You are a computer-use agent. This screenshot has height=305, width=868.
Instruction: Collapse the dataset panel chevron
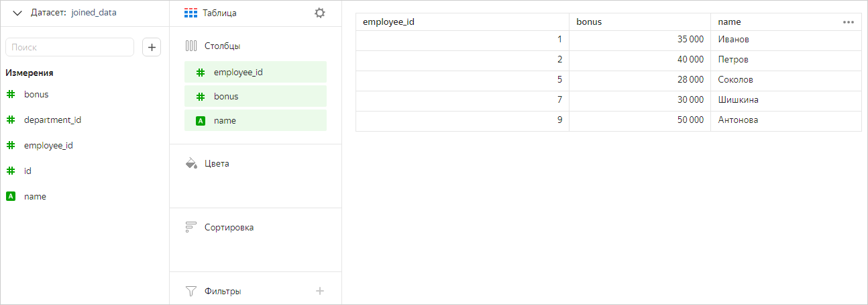17,13
